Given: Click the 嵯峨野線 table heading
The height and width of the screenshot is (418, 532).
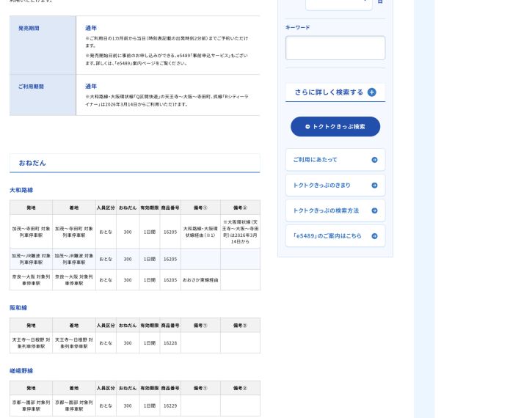Looking at the screenshot, I should (21, 371).
